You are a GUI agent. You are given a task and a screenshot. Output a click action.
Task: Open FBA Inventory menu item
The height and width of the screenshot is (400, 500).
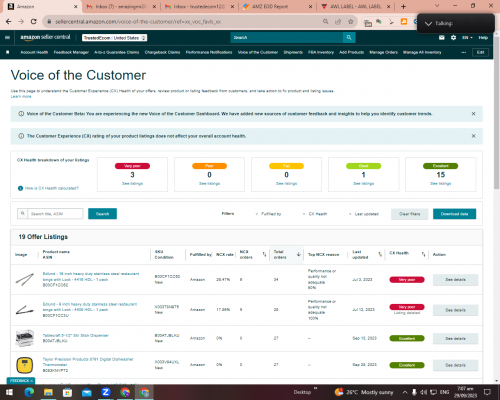coord(321,52)
